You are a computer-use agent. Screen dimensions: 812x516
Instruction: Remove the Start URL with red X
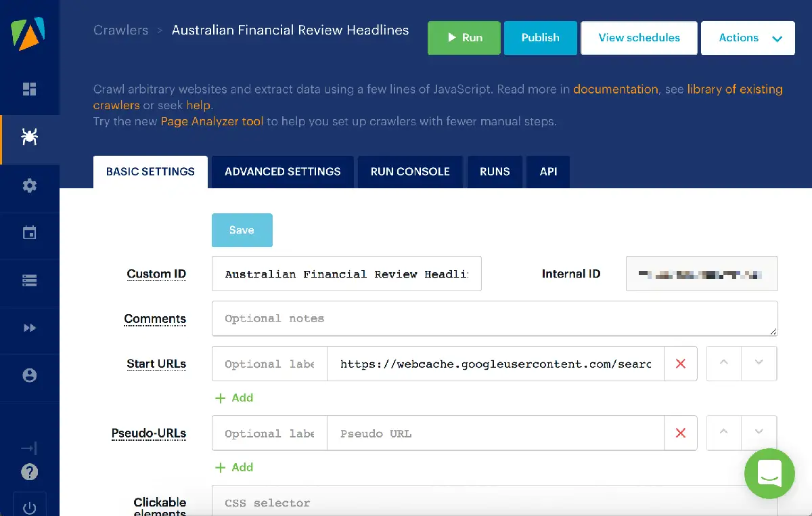pos(681,364)
